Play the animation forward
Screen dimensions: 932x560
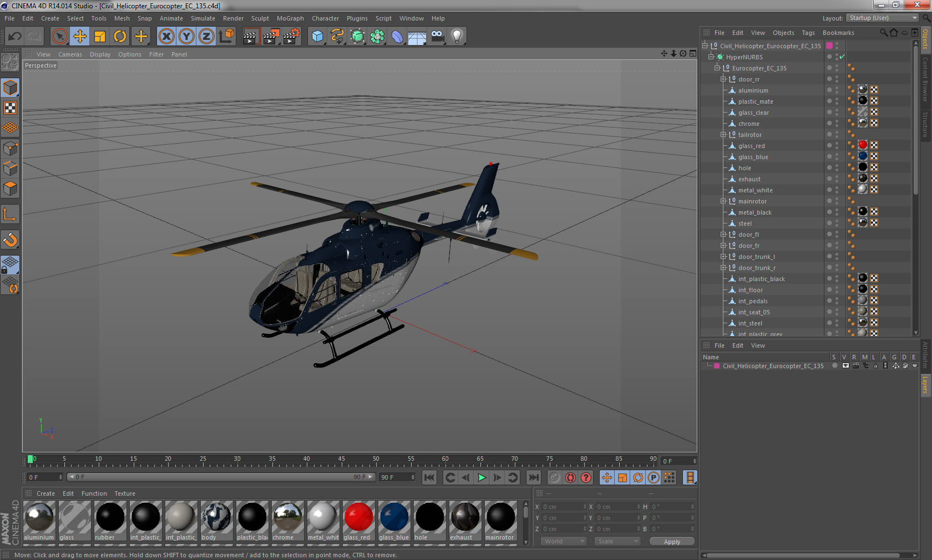482,477
